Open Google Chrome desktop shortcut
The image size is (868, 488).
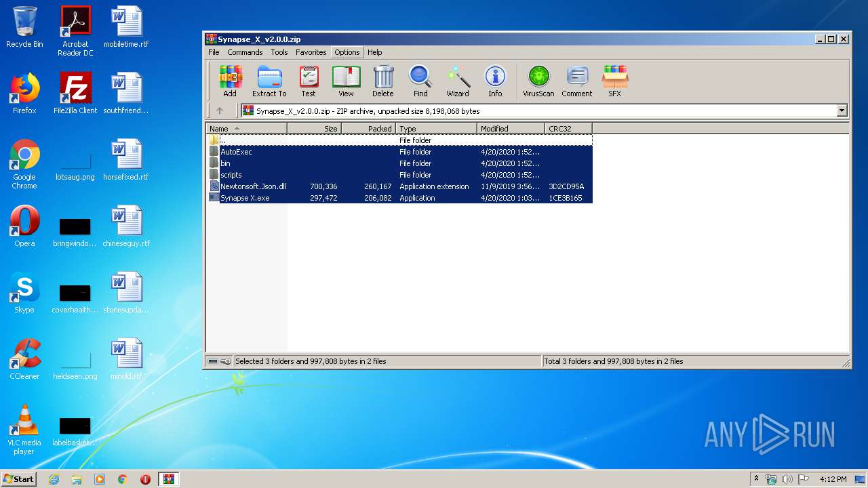click(24, 164)
